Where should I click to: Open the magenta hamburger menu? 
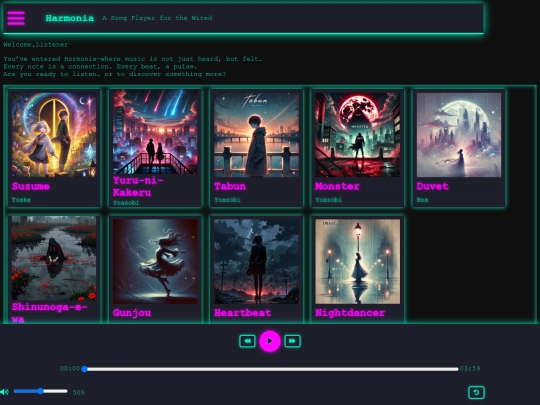click(16, 18)
